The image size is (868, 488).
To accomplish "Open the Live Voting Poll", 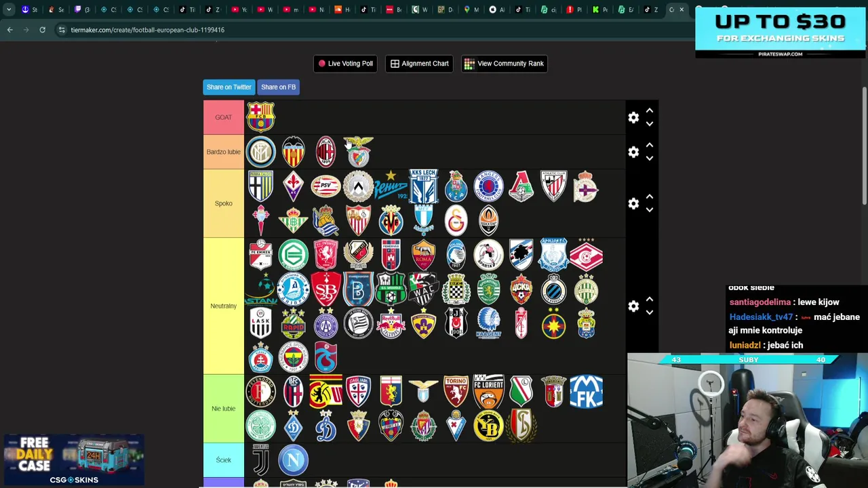I will coord(345,64).
